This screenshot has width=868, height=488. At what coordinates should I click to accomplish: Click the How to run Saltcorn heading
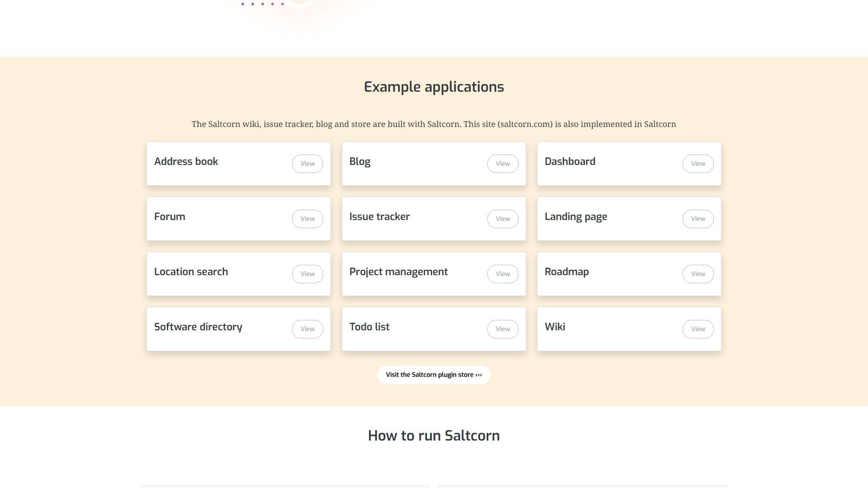point(434,436)
